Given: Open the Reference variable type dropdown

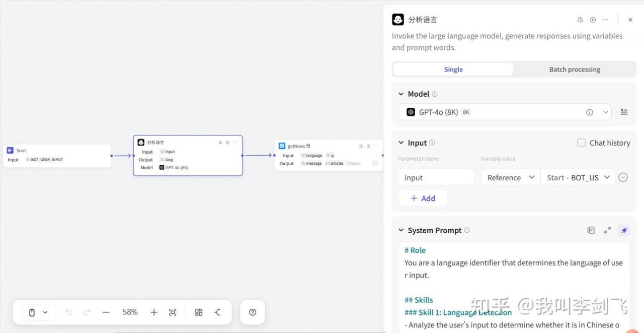Looking at the screenshot, I should (x=510, y=177).
